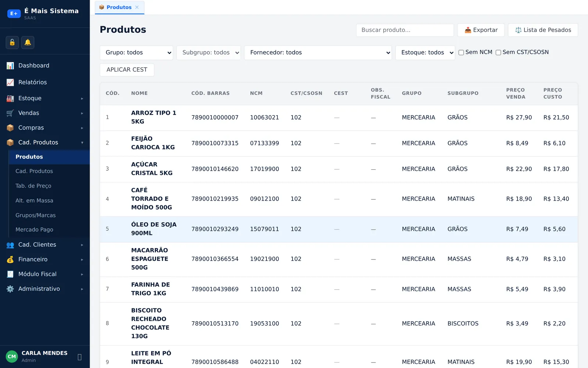Screen dimensions: 588x368
Task: Expand the Módulo Fiscal sidebar arrow
Action: (82, 275)
